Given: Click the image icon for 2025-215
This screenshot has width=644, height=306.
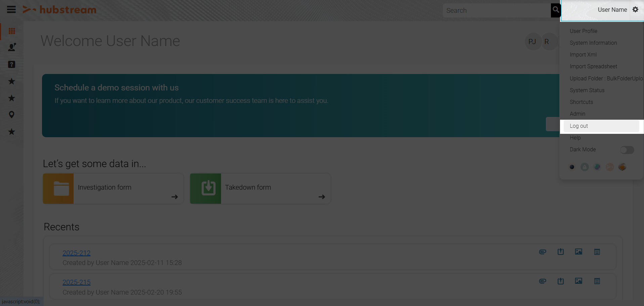Looking at the screenshot, I should tap(578, 281).
